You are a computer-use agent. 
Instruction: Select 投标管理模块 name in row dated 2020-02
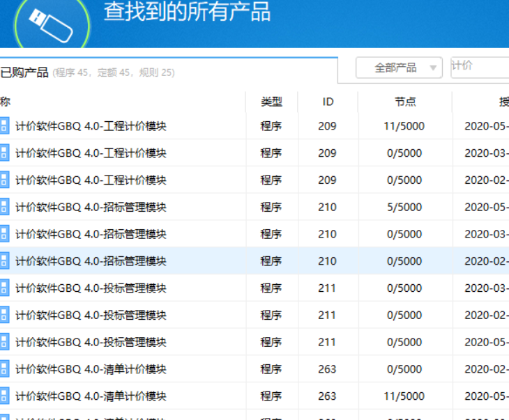click(91, 315)
